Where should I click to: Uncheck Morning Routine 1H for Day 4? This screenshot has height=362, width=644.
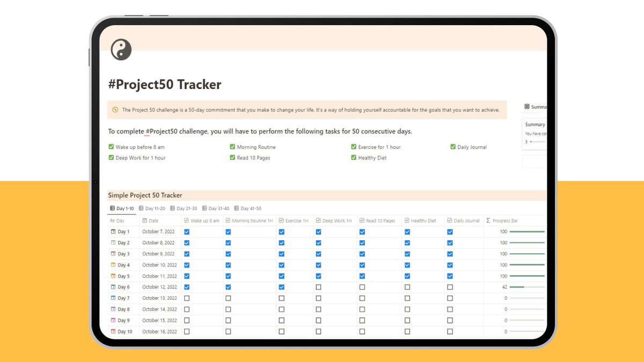(x=228, y=265)
